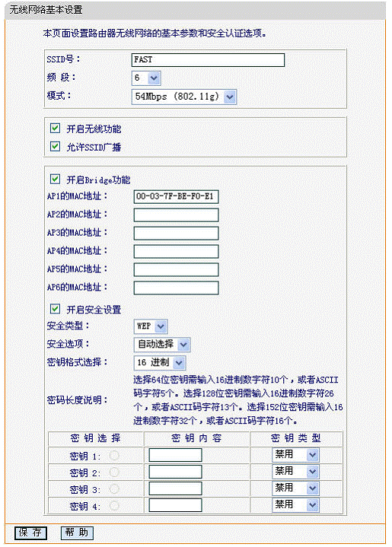
Task: Click the 保存 save button
Action: point(30,533)
